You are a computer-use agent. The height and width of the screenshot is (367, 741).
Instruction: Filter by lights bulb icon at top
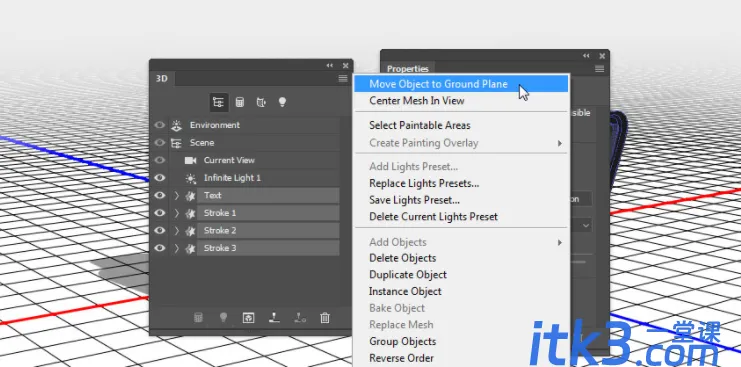(x=282, y=102)
